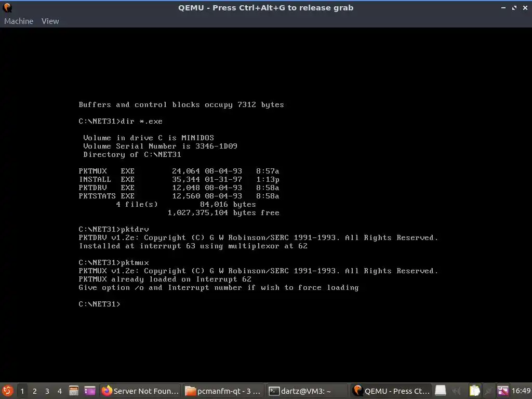This screenshot has width=532, height=399.
Task: Click the network status tray icon
Action: (x=488, y=391)
